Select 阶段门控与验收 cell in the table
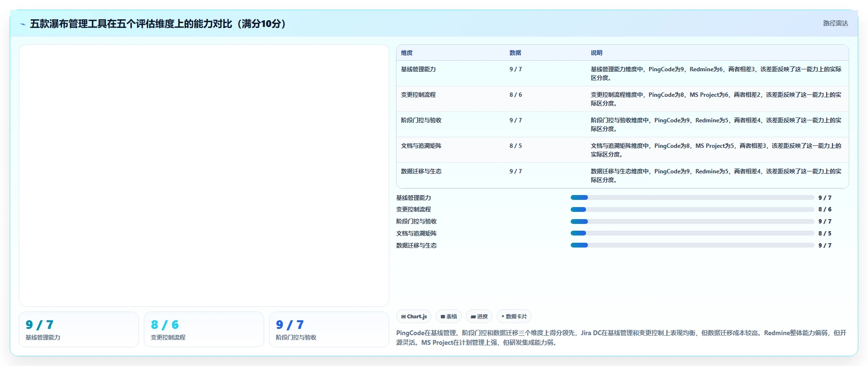The height and width of the screenshot is (366, 868). [421, 120]
